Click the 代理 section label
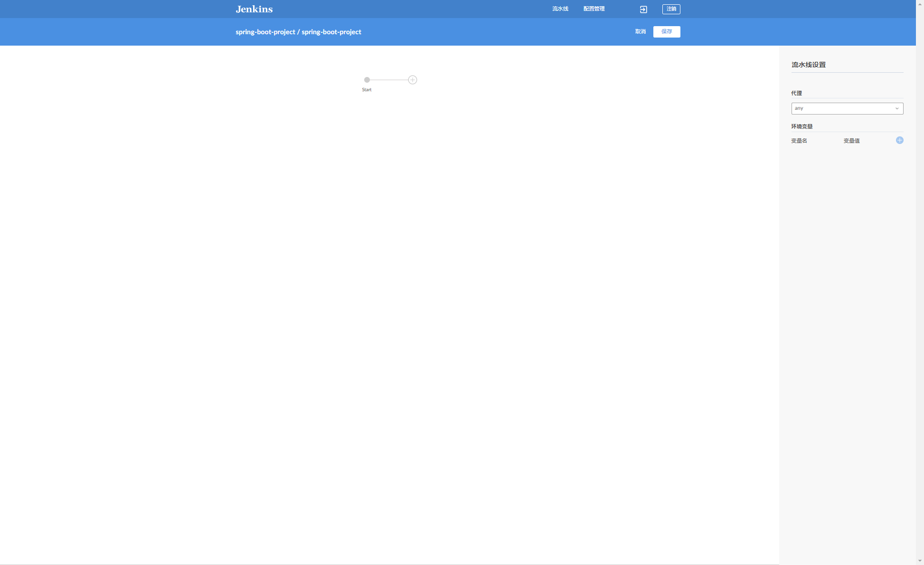This screenshot has width=924, height=565. (796, 93)
